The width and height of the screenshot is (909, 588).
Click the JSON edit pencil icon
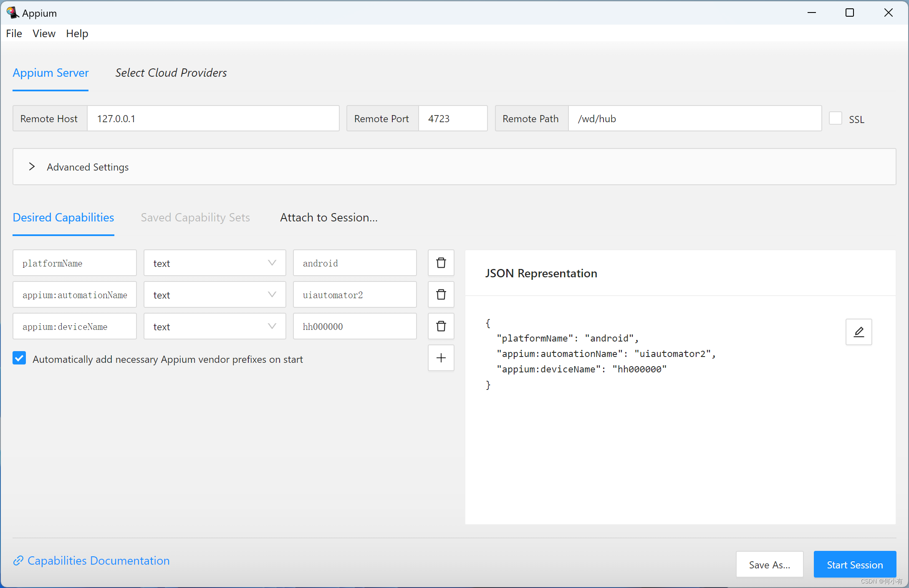coord(858,332)
